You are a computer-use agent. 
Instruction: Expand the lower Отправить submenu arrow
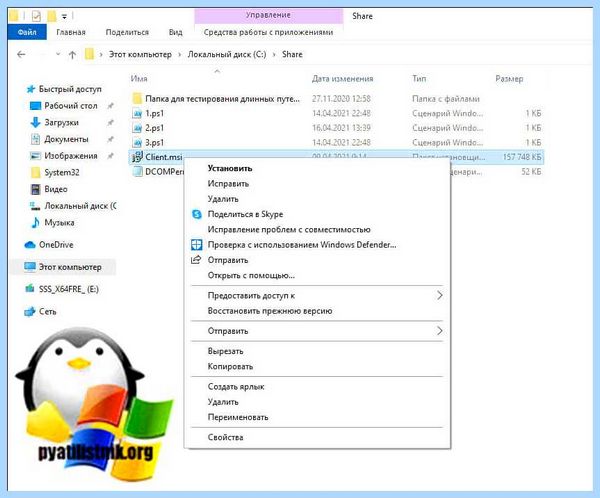click(x=439, y=331)
